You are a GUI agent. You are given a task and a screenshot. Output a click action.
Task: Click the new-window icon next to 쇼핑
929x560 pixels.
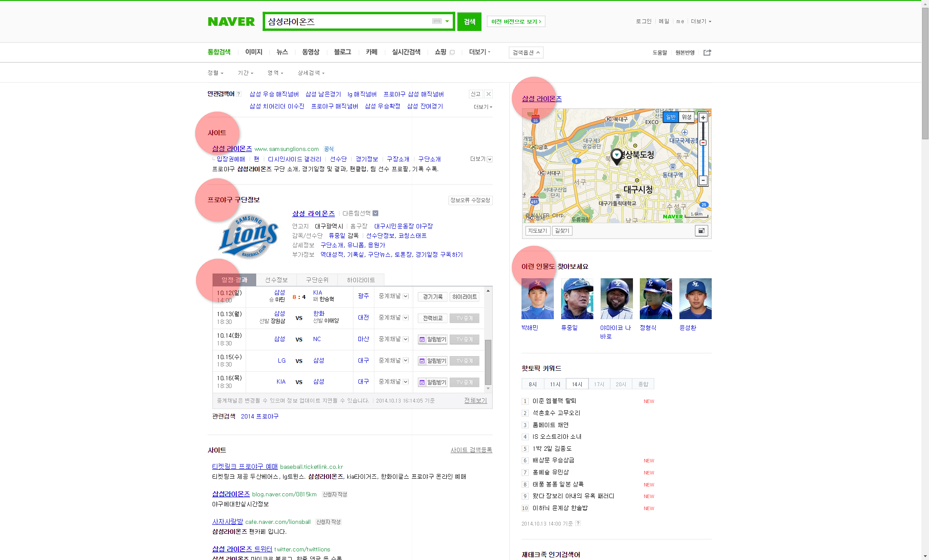(x=452, y=52)
